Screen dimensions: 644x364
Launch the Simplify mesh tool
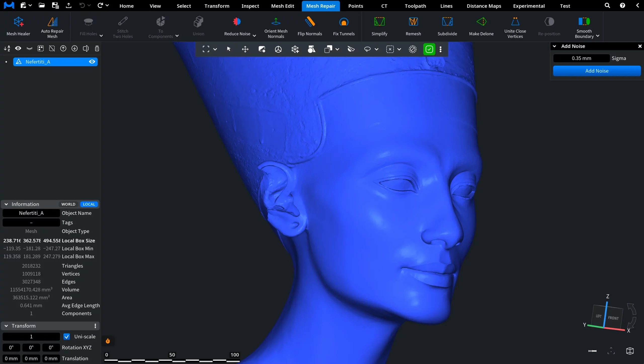(x=379, y=26)
